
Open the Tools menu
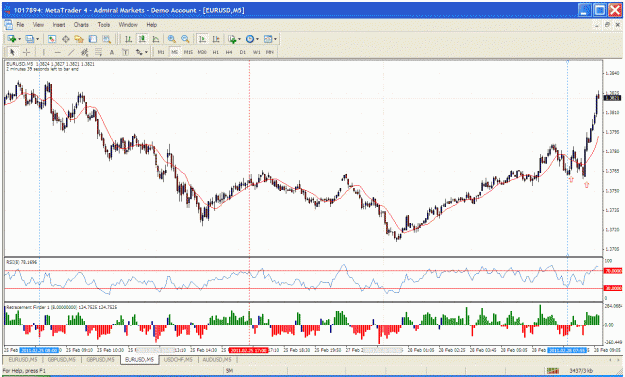point(104,25)
